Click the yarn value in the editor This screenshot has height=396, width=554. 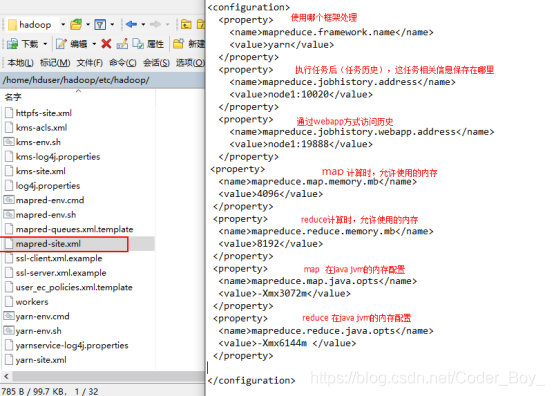pos(279,45)
